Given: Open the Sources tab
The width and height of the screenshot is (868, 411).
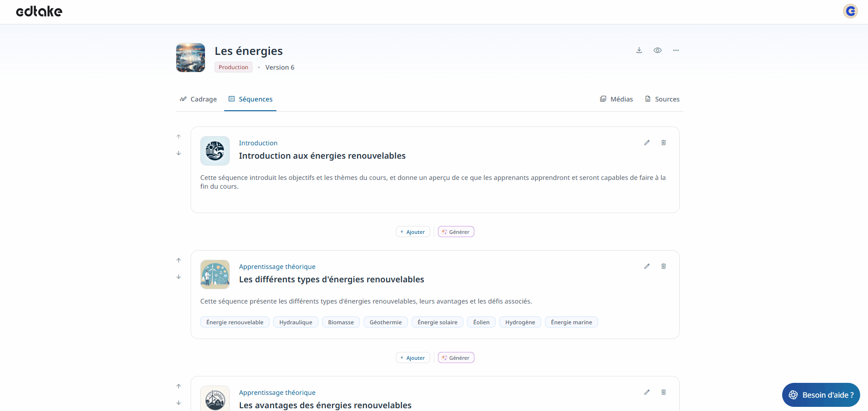Looking at the screenshot, I should pyautogui.click(x=662, y=99).
